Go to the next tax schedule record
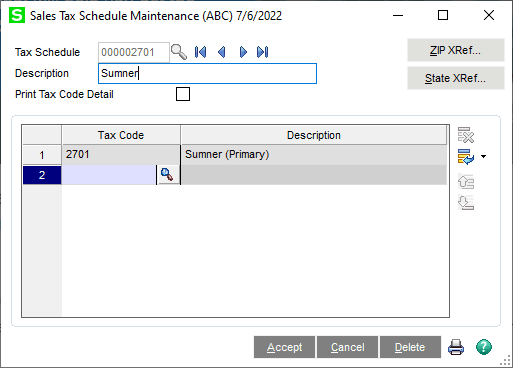The width and height of the screenshot is (513, 368). 243,52
